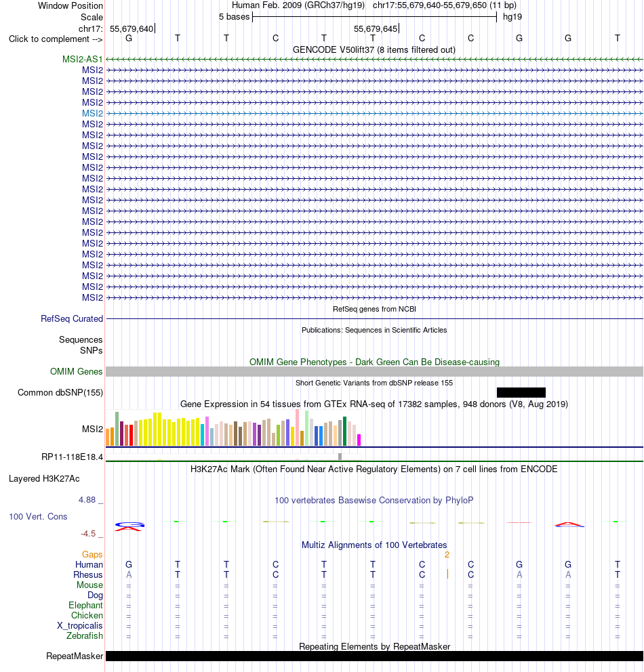Click 'Short Genetic Variants from dbSNP' title
644x672 pixels.
(x=374, y=383)
